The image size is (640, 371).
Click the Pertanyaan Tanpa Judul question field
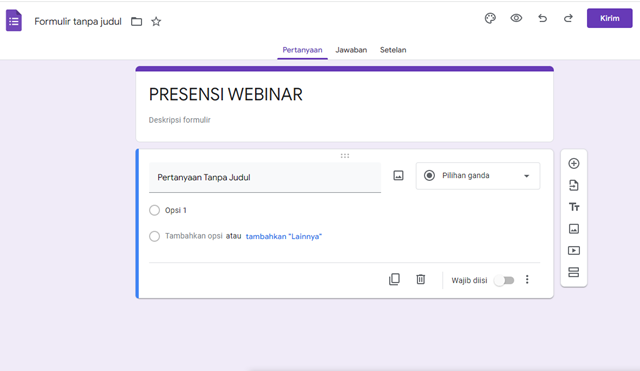pos(265,178)
